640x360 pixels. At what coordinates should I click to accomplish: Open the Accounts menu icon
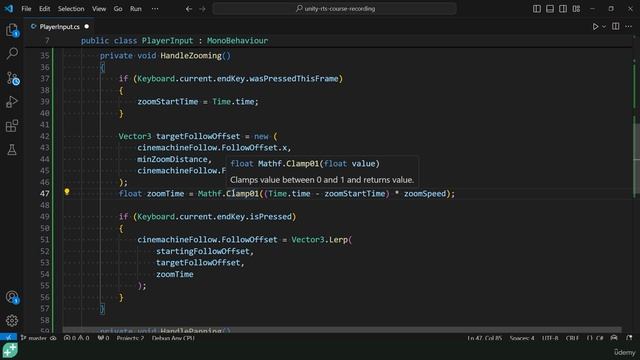point(12,297)
